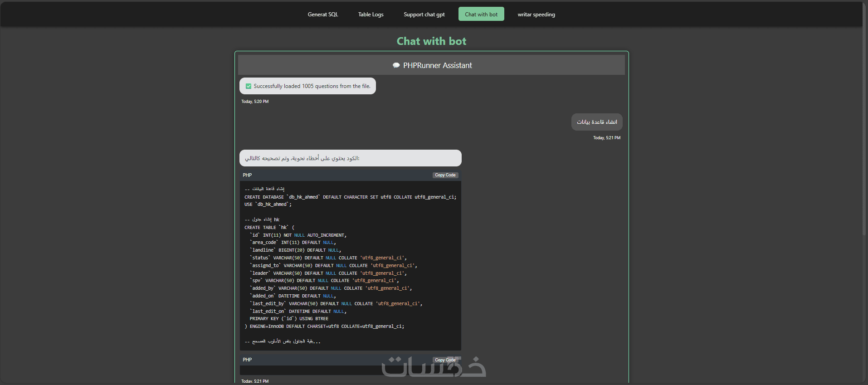Click the "CREATE TABLE `hk` (" line
Viewport: 868px width, 385px height.
tap(269, 228)
